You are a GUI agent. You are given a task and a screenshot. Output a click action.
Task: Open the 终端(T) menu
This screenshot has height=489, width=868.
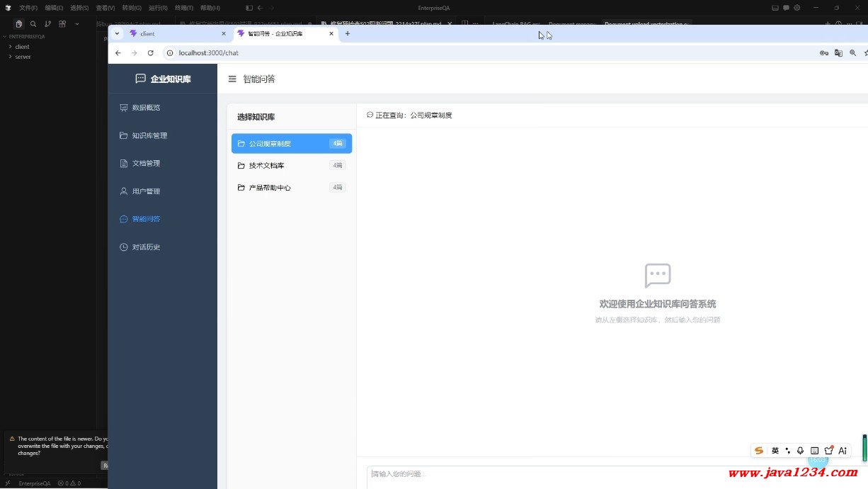click(x=184, y=8)
